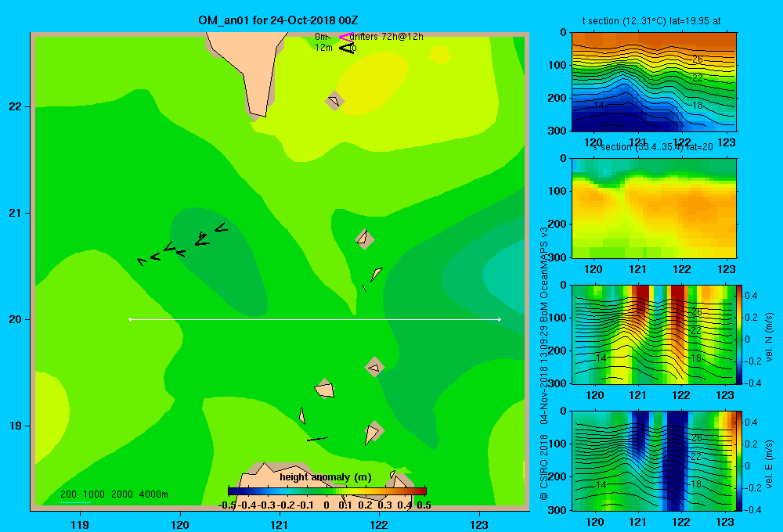Click the island just below latitude 19.5 near 122E

tap(374, 368)
